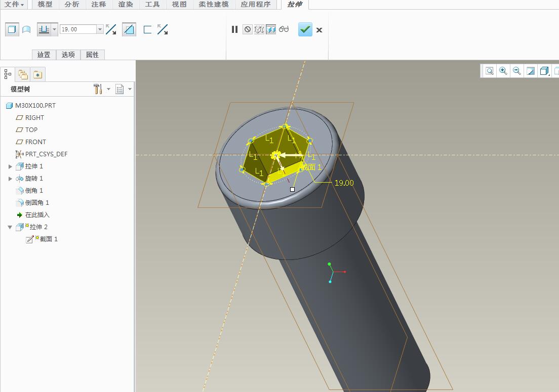
Task: Select the unattached preview mode
Action: click(259, 29)
